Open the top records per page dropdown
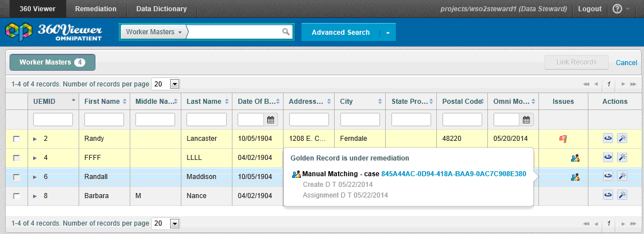 (x=174, y=84)
